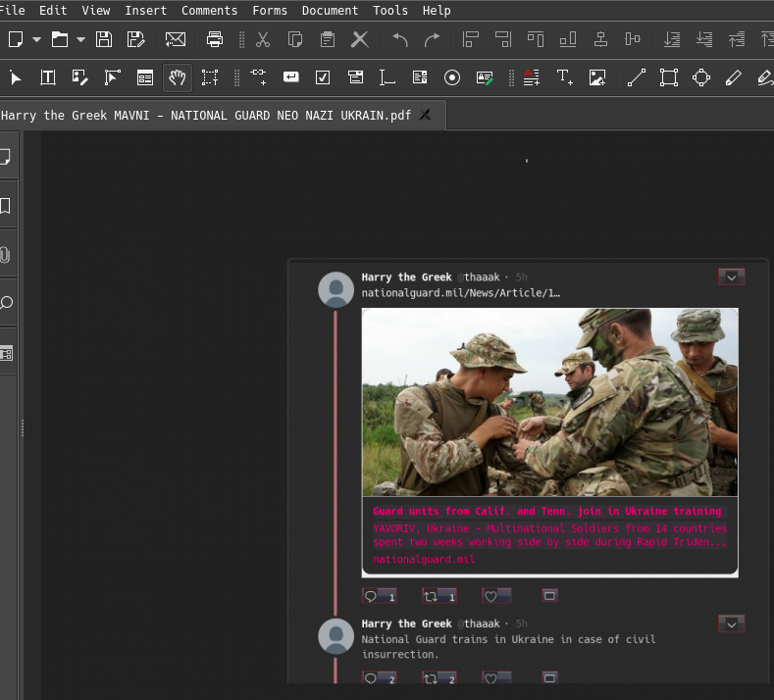Select the Snapshot marquee tool
This screenshot has height=700, width=774.
(210, 77)
